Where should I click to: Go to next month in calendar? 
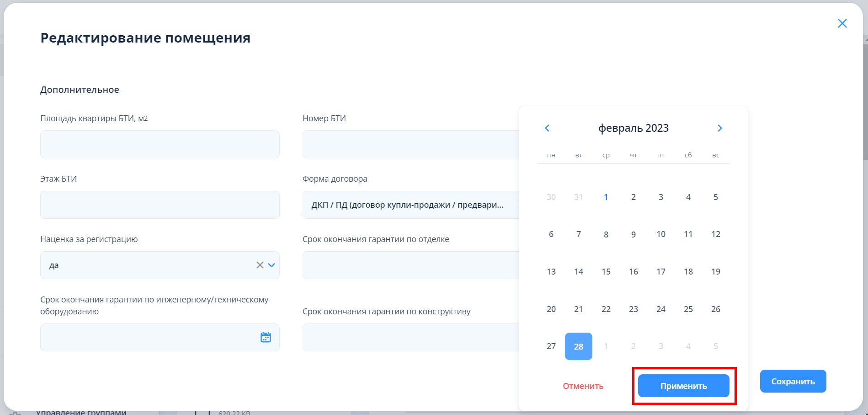719,128
